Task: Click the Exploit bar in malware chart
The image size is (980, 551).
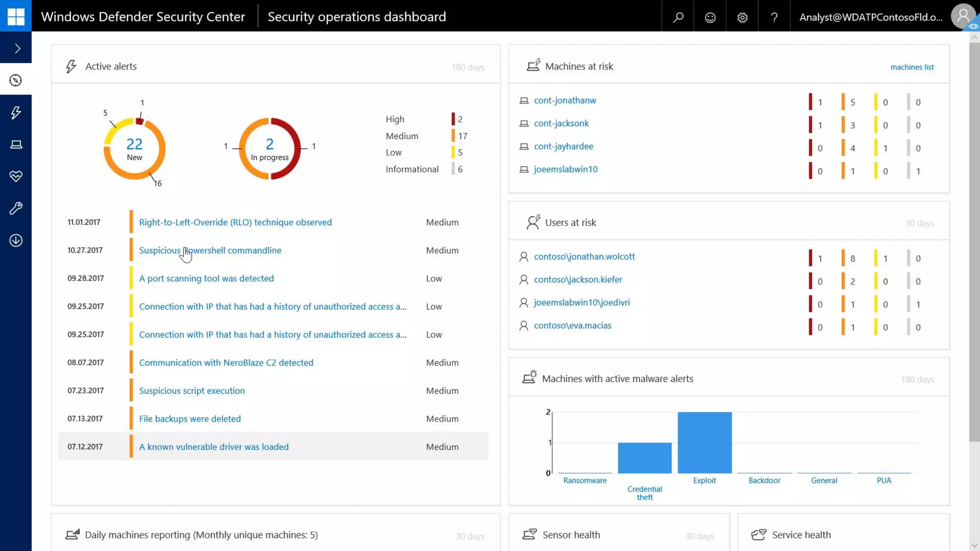Action: [704, 442]
